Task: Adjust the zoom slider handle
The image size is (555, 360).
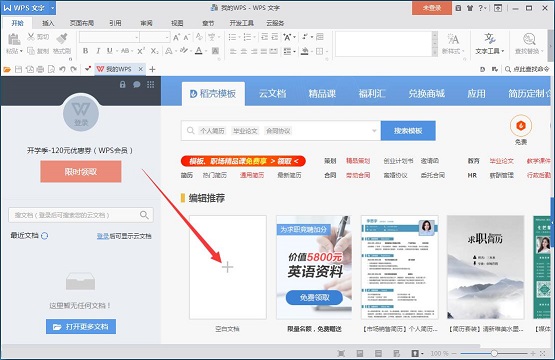Action: point(494,353)
